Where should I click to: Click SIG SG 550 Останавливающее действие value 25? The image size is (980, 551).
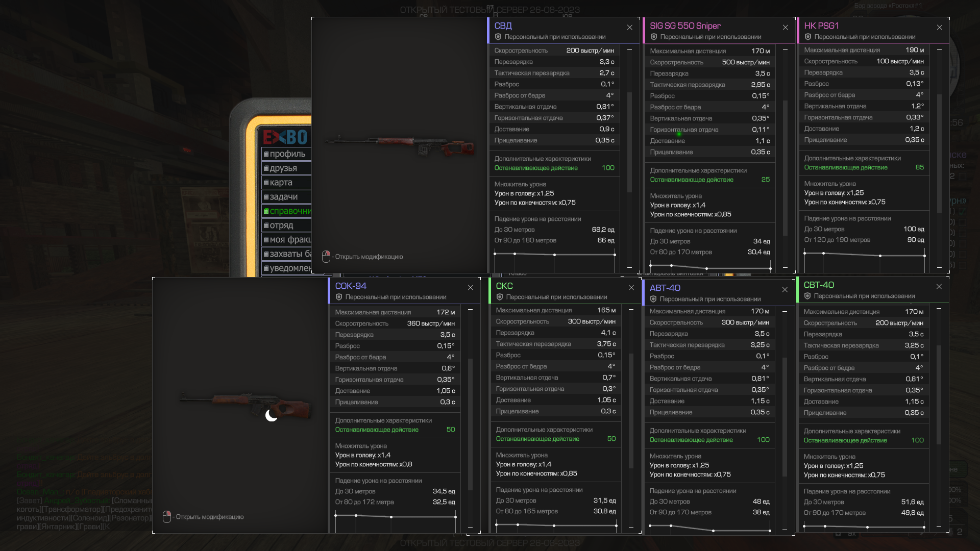[x=765, y=180]
